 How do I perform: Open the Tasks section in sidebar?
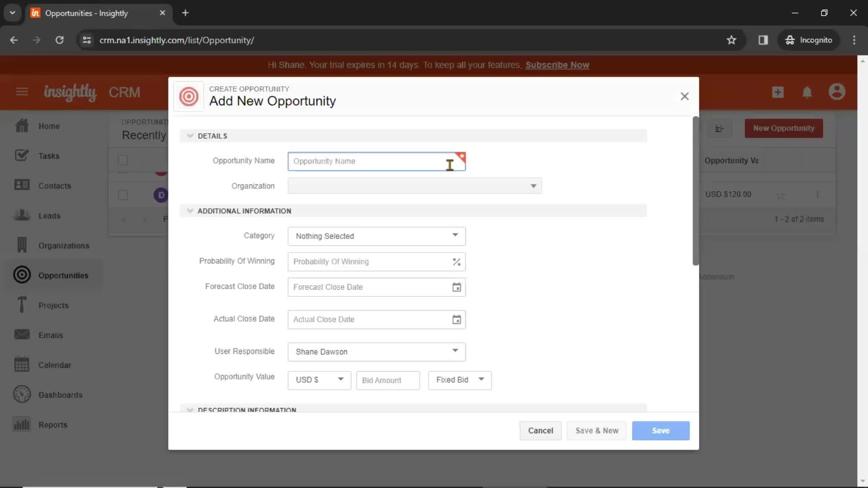(49, 155)
